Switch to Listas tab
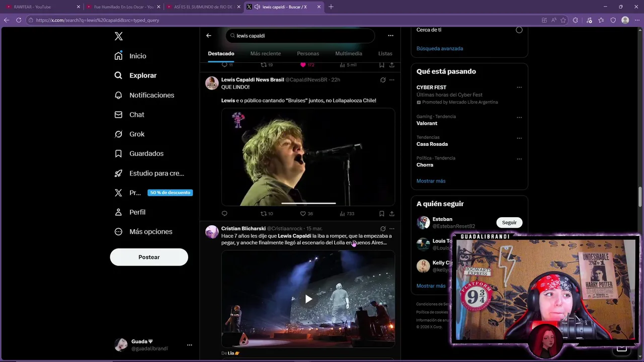Viewport: 644px width, 362px height. coord(385,53)
